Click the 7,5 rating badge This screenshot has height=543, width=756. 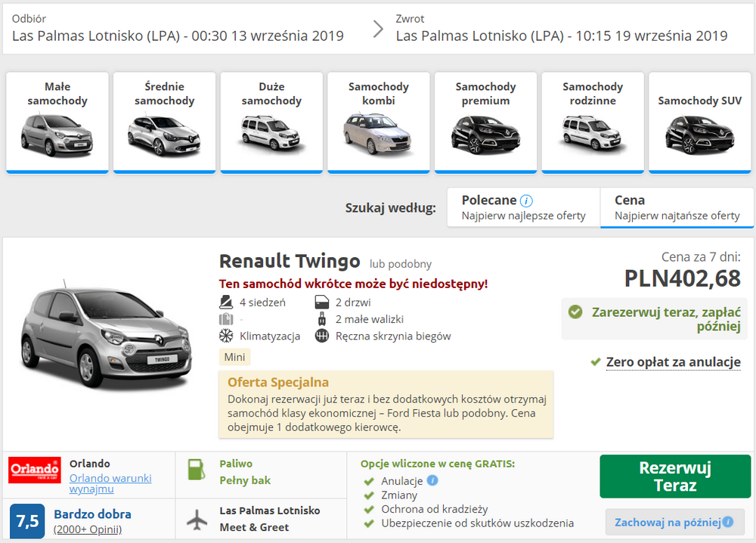27,521
